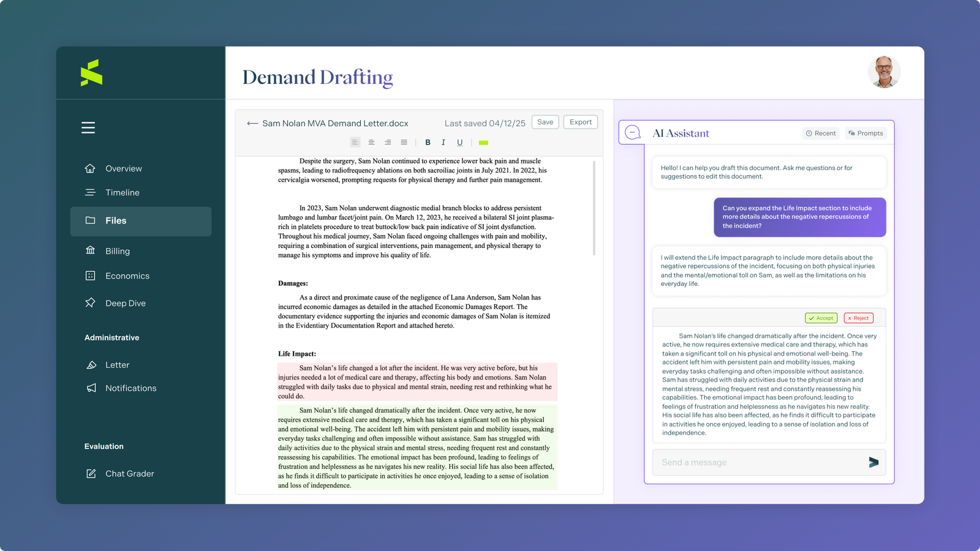This screenshot has width=980, height=551.
Task: Select the Deep Dive sidebar icon
Action: pos(89,302)
